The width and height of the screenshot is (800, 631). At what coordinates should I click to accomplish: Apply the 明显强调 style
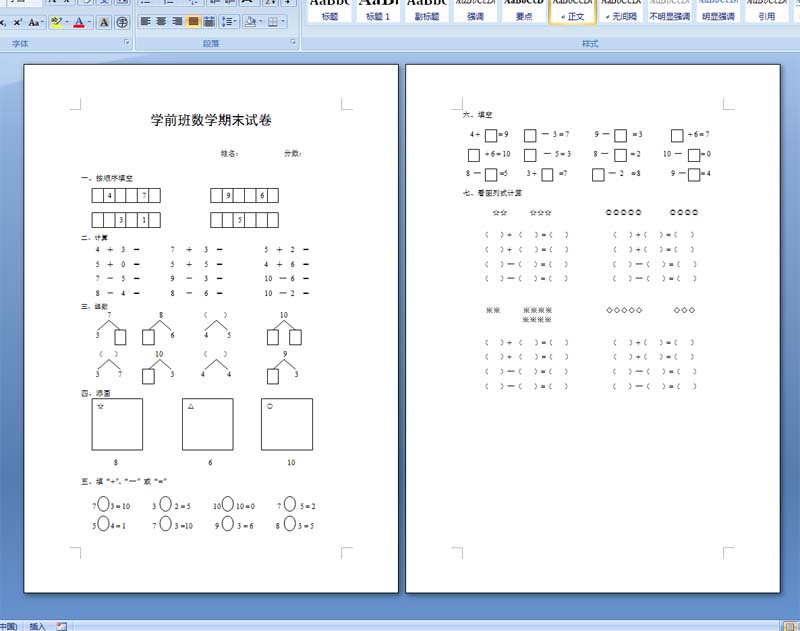click(718, 11)
